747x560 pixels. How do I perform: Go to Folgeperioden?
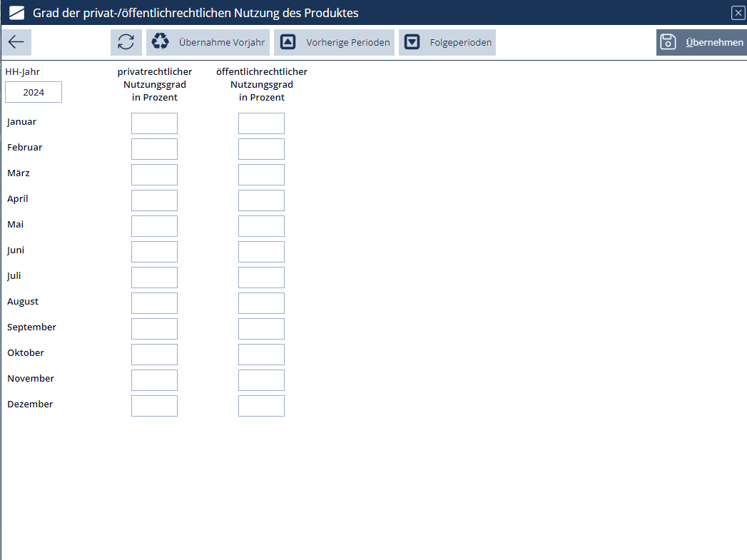click(x=460, y=43)
